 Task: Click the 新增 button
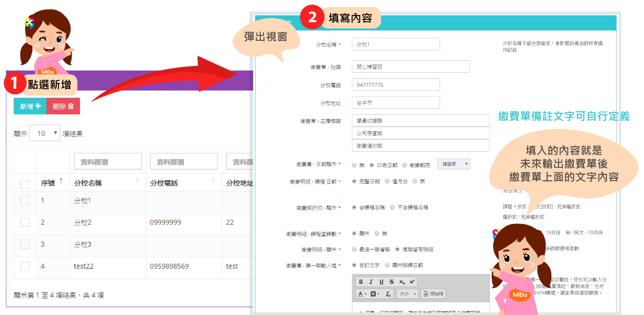[30, 106]
